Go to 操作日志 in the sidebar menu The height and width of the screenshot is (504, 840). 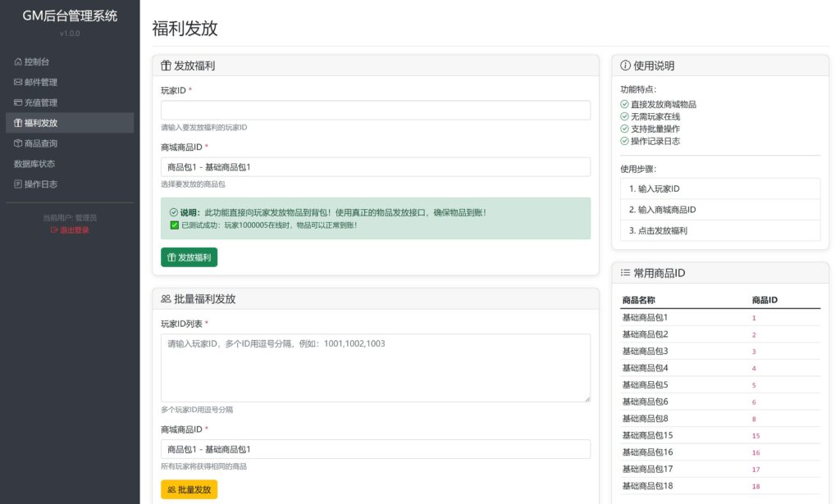pos(41,185)
